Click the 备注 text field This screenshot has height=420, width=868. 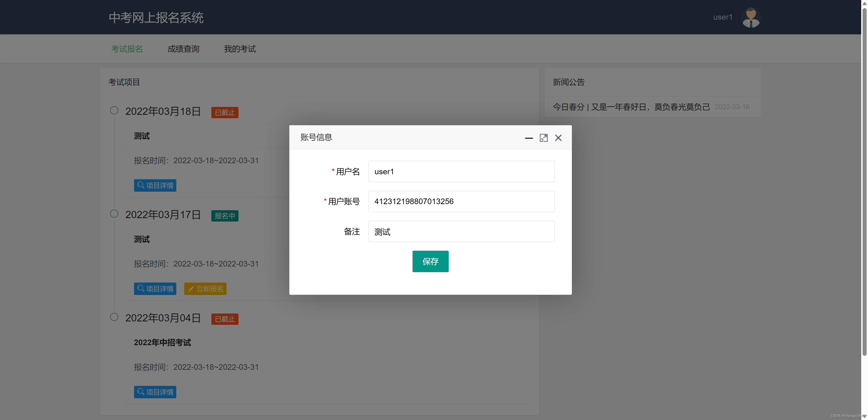[x=461, y=231]
